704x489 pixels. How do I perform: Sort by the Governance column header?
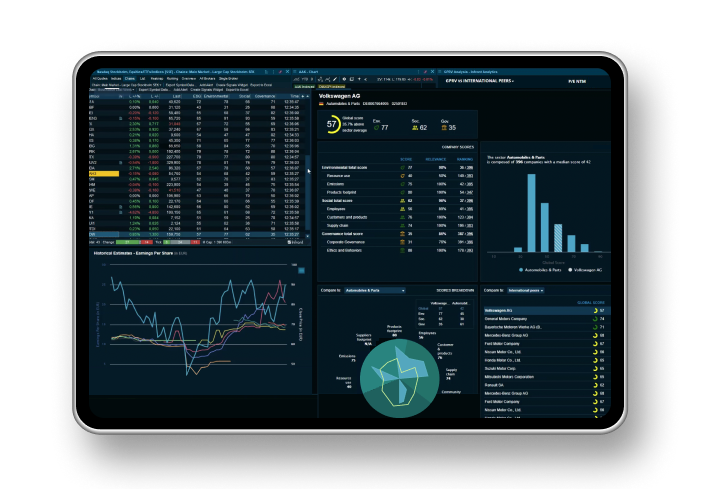[265, 96]
